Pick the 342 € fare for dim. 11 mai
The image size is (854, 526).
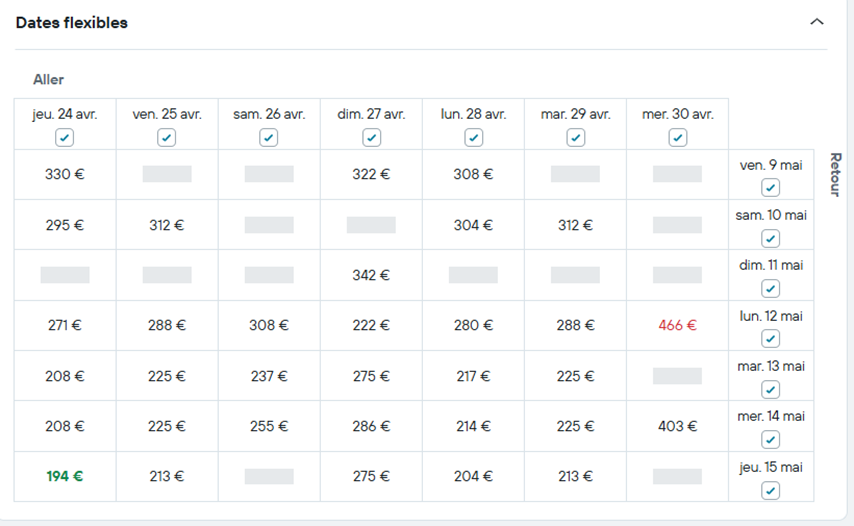[371, 275]
